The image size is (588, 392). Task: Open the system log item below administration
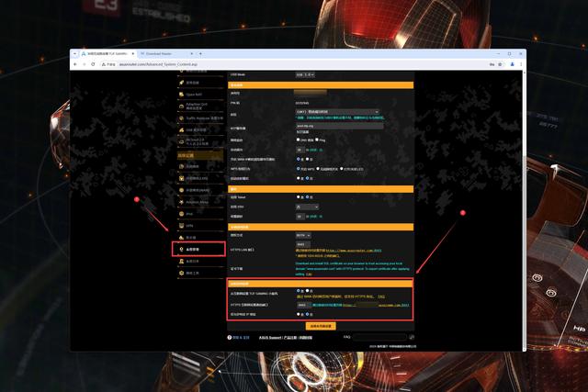[x=200, y=262]
